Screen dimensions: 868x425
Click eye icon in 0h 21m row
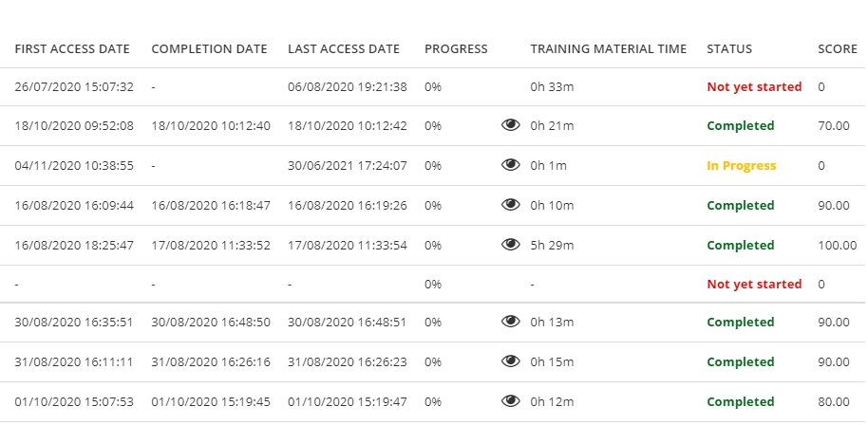pyautogui.click(x=511, y=125)
